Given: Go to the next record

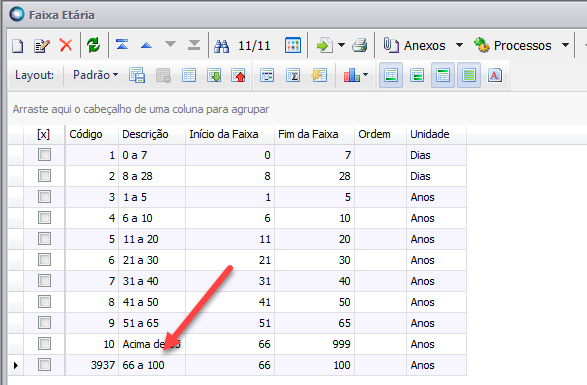Looking at the screenshot, I should pyautogui.click(x=170, y=45).
